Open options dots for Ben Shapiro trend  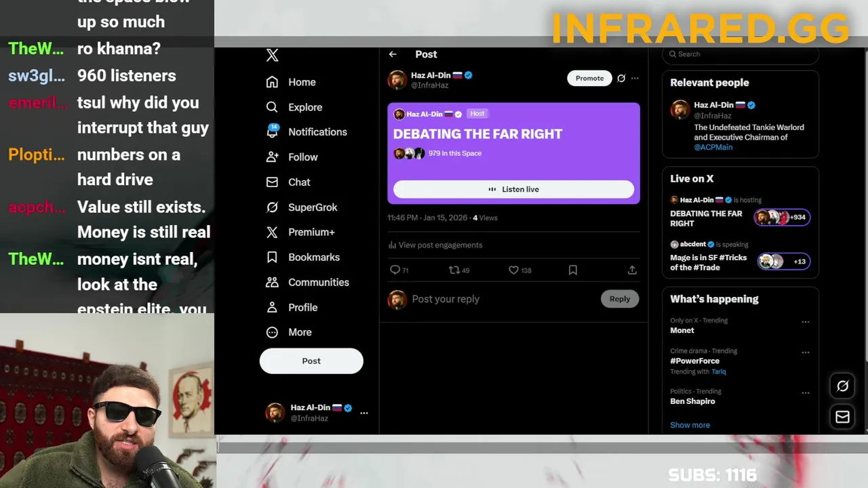point(806,393)
